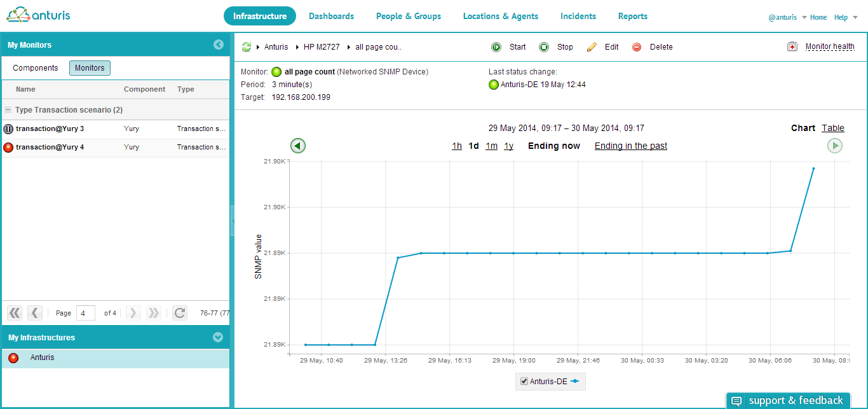
Task: Refresh the breadcrumb with the recycle icon
Action: click(246, 46)
